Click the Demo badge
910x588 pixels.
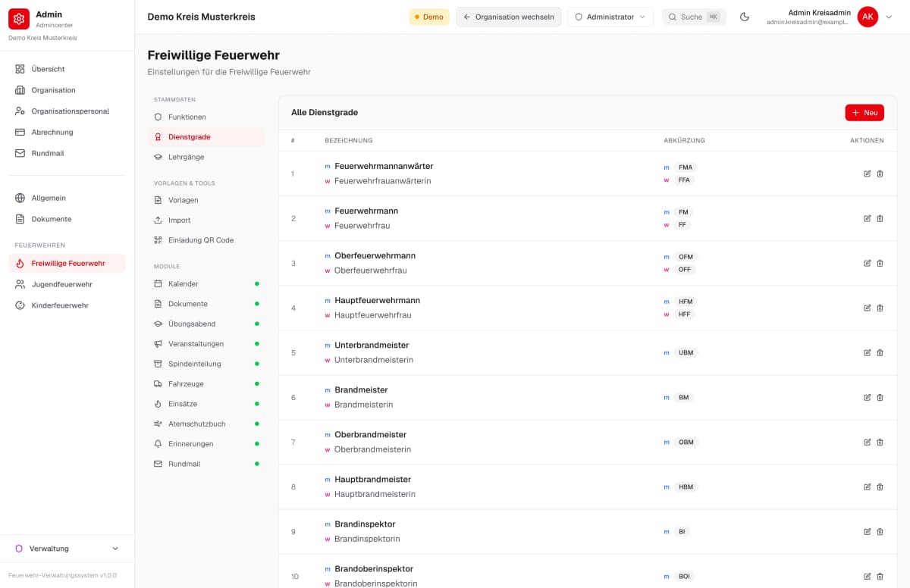click(x=429, y=17)
